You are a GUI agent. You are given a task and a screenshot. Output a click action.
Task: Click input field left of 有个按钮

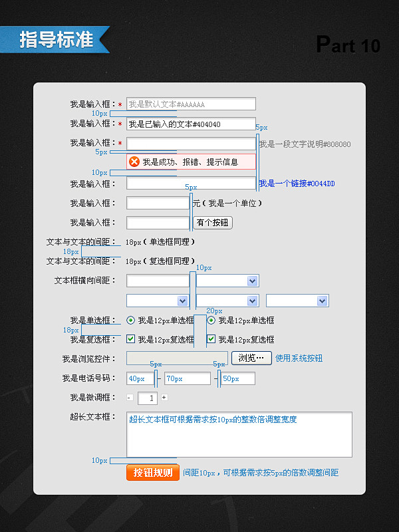point(158,223)
